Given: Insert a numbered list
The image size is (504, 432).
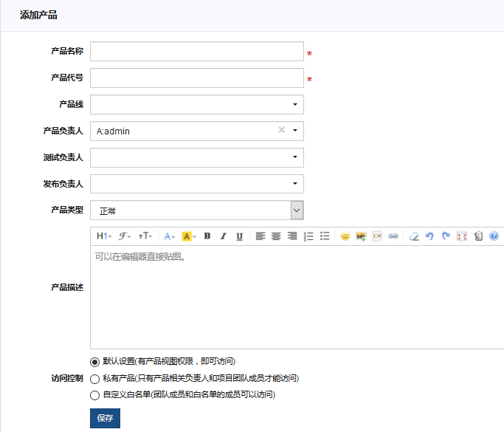Looking at the screenshot, I should pos(308,236).
